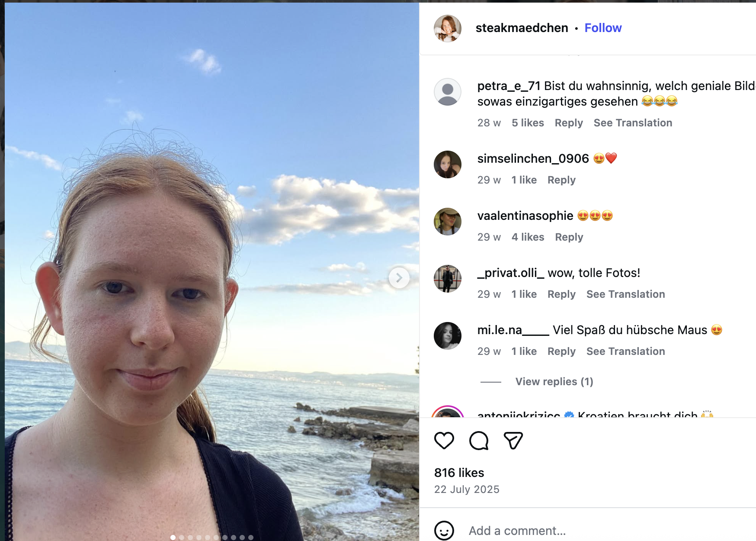Image resolution: width=756 pixels, height=541 pixels.
Task: Follow the steakmaedchen account
Action: point(603,28)
